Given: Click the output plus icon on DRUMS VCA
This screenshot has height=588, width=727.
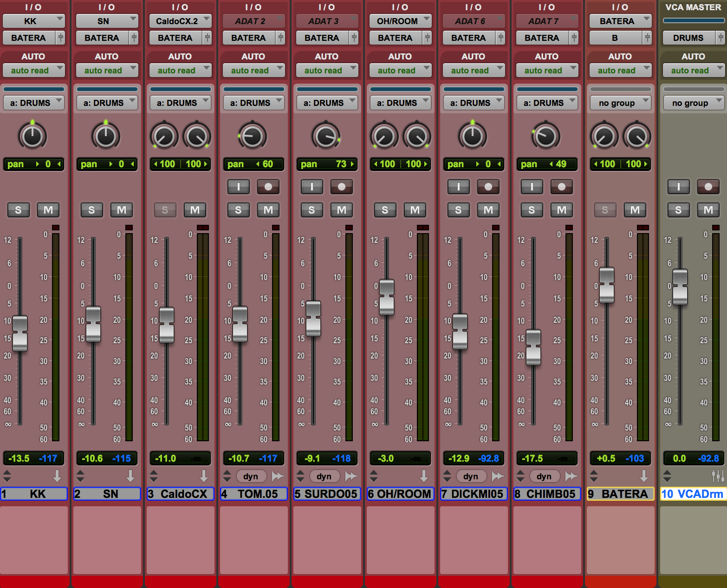Looking at the screenshot, I should pyautogui.click(x=721, y=38).
